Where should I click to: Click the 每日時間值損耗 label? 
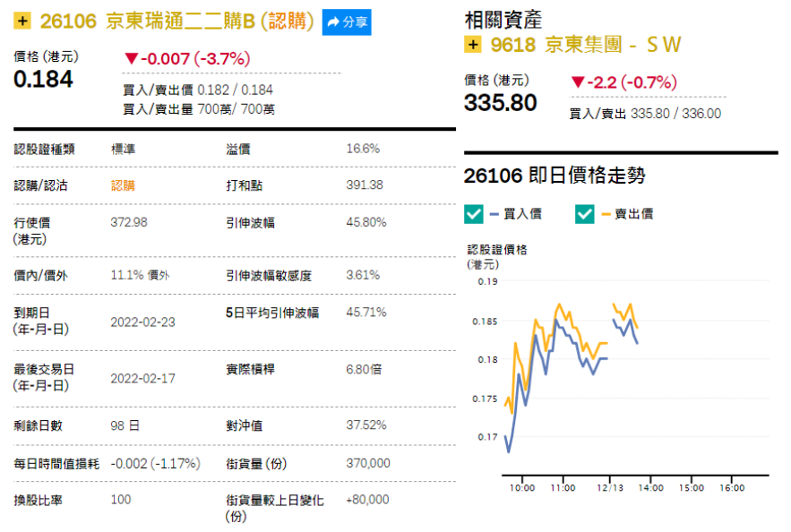(56, 463)
